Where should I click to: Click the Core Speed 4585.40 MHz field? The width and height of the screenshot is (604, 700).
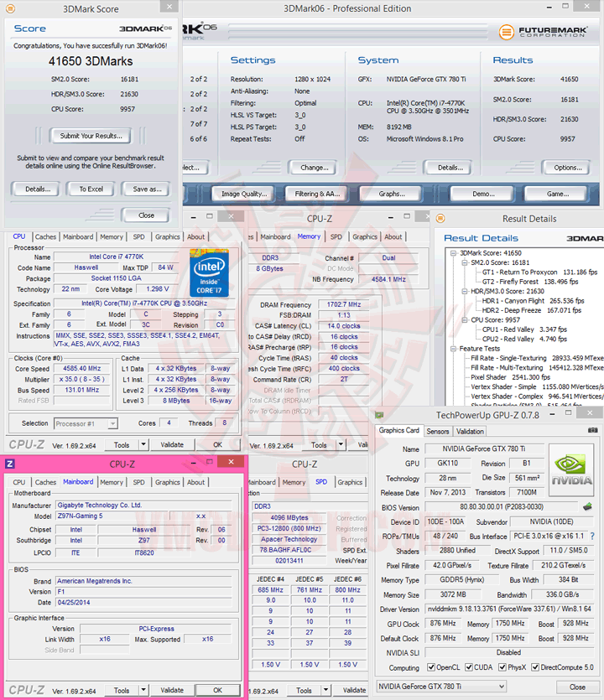pos(81,368)
